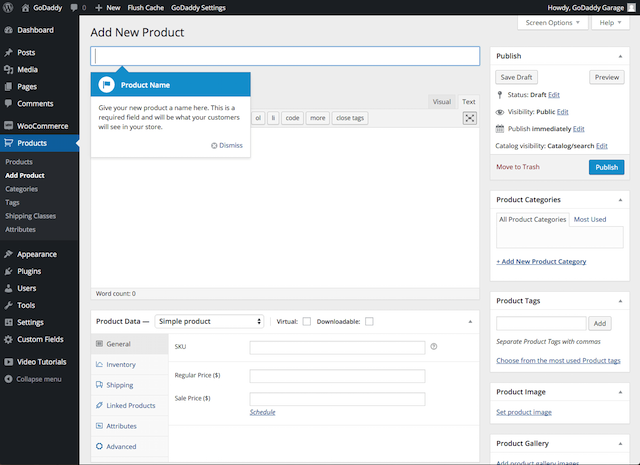Click the Add tag button

[600, 323]
